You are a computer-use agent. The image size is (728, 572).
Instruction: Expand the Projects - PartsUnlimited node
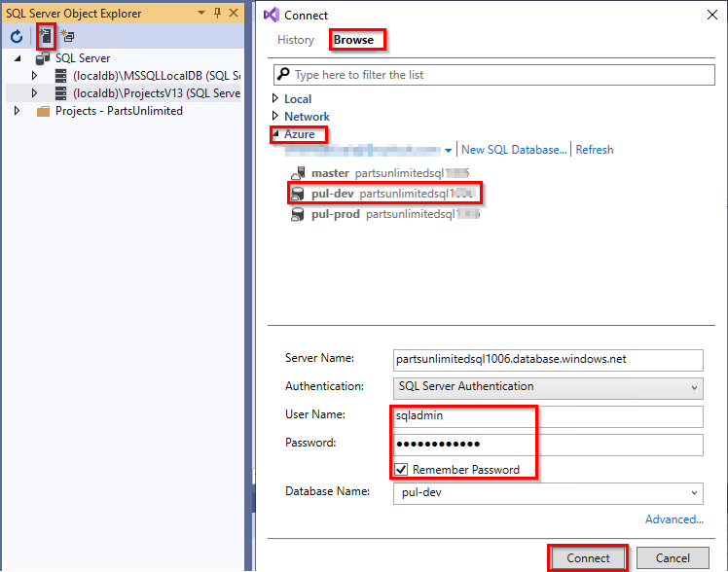(17, 110)
